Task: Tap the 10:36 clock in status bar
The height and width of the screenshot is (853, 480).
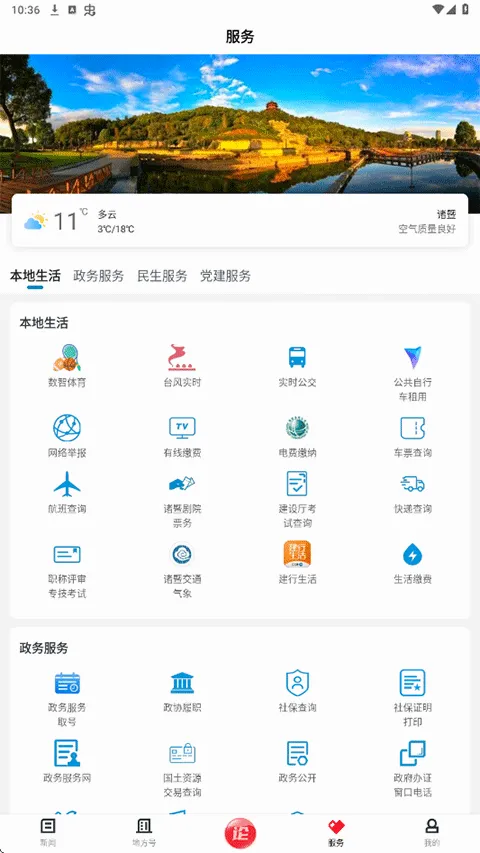Action: pyautogui.click(x=26, y=10)
